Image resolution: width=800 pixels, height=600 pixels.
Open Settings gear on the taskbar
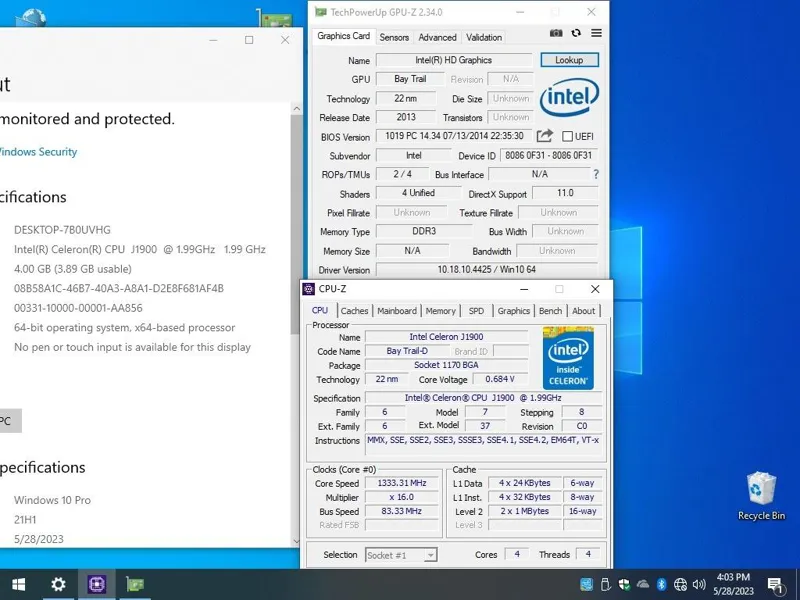click(58, 584)
